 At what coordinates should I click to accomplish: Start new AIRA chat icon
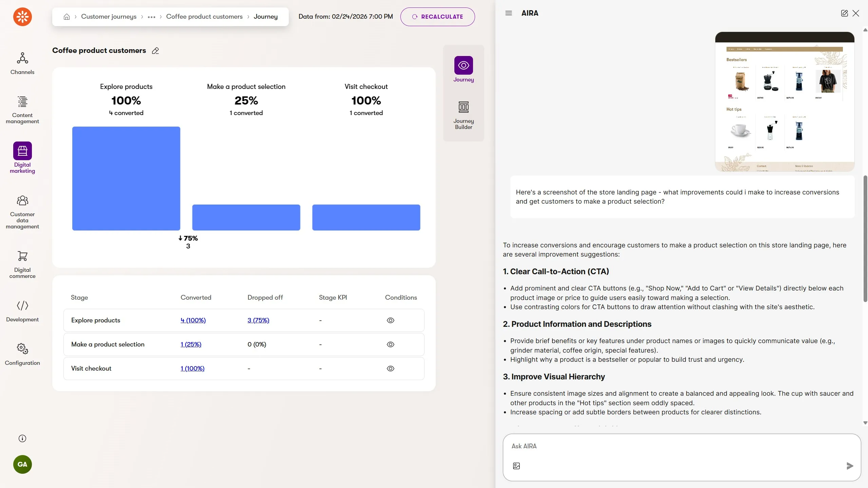click(x=844, y=13)
